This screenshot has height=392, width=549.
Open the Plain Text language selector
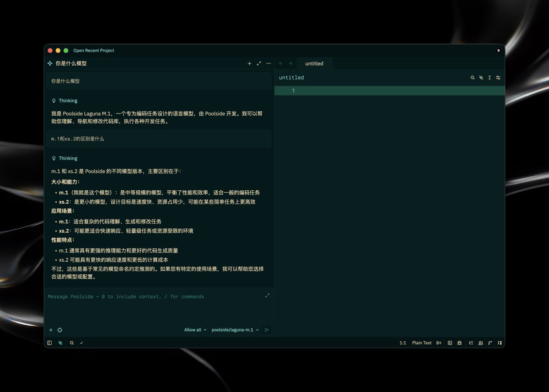pos(422,343)
